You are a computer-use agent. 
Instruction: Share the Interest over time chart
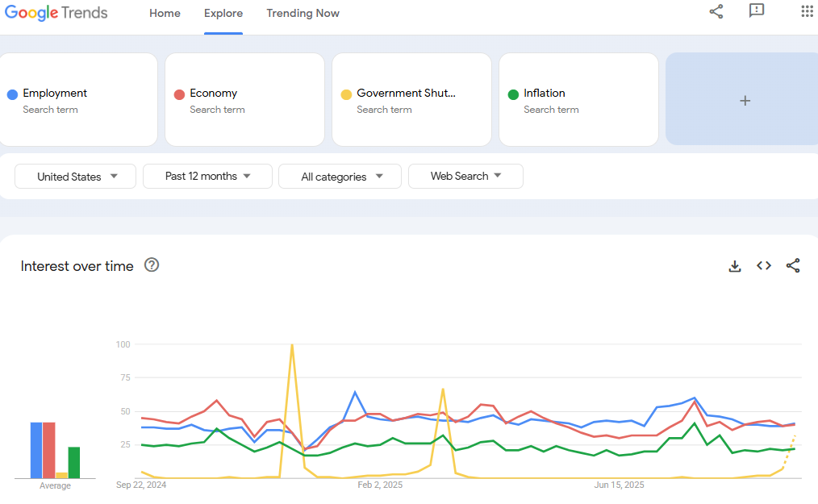click(793, 265)
